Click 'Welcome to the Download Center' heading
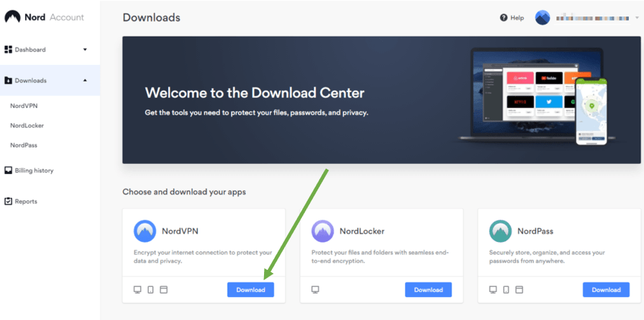This screenshot has width=644, height=320. [255, 93]
